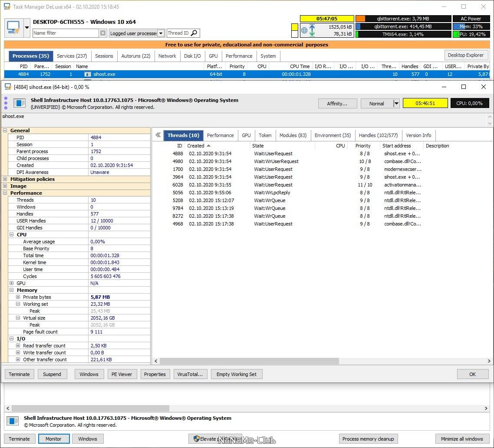Collapse the Performance section in the properties tree
Screen dimensions: 494x448
tap(5, 193)
